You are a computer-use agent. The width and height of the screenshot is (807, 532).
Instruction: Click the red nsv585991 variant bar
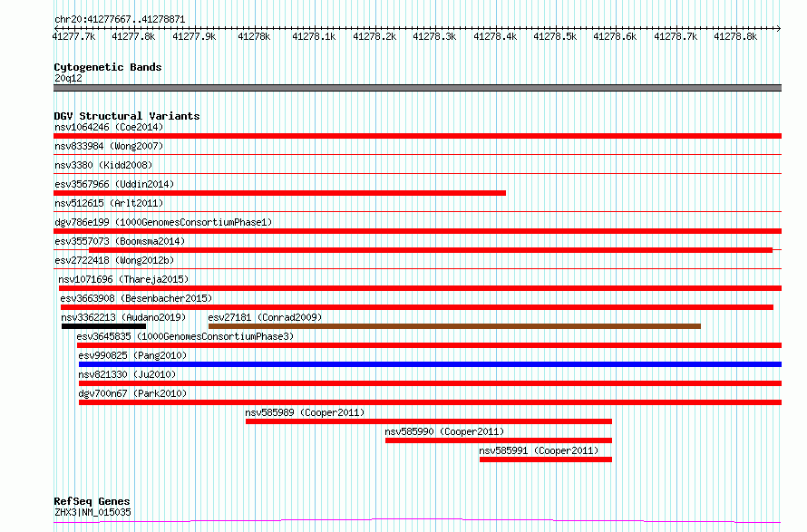coord(546,459)
